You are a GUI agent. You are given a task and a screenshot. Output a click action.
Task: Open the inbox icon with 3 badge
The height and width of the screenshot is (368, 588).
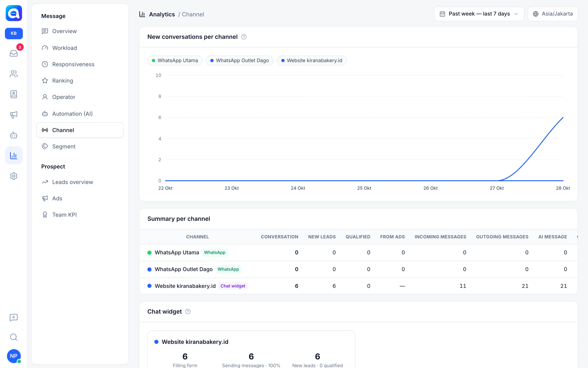pos(14,53)
